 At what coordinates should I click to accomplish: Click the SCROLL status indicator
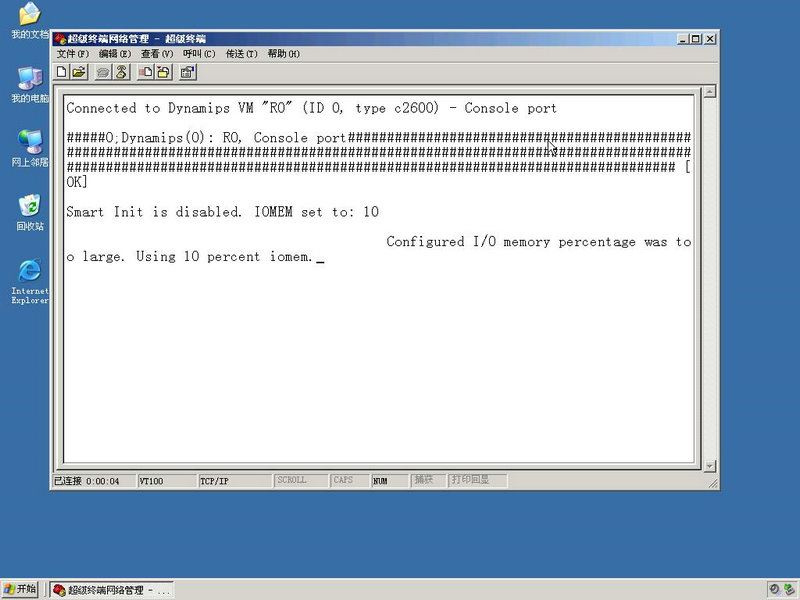(301, 481)
